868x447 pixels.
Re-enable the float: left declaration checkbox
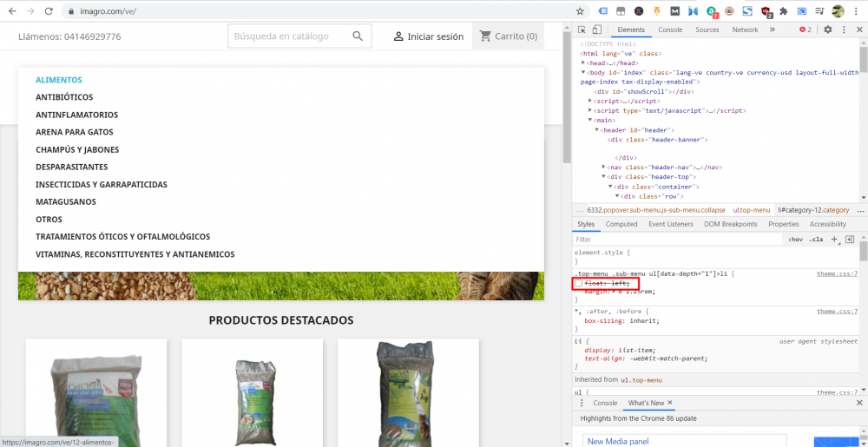[578, 283]
